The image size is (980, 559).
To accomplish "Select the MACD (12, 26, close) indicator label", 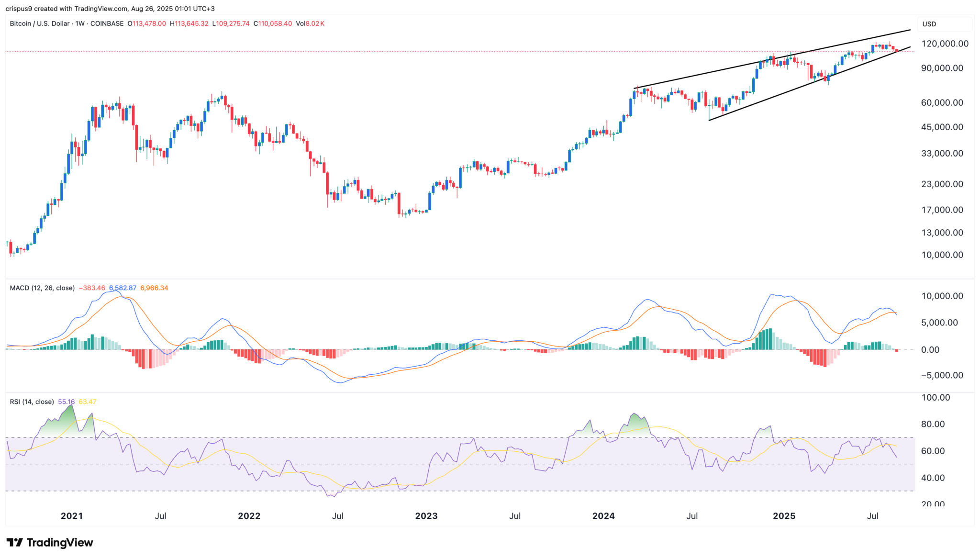I will (x=42, y=288).
